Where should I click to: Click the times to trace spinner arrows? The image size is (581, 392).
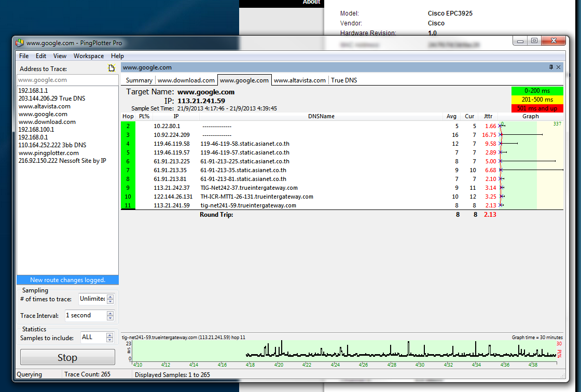point(110,299)
